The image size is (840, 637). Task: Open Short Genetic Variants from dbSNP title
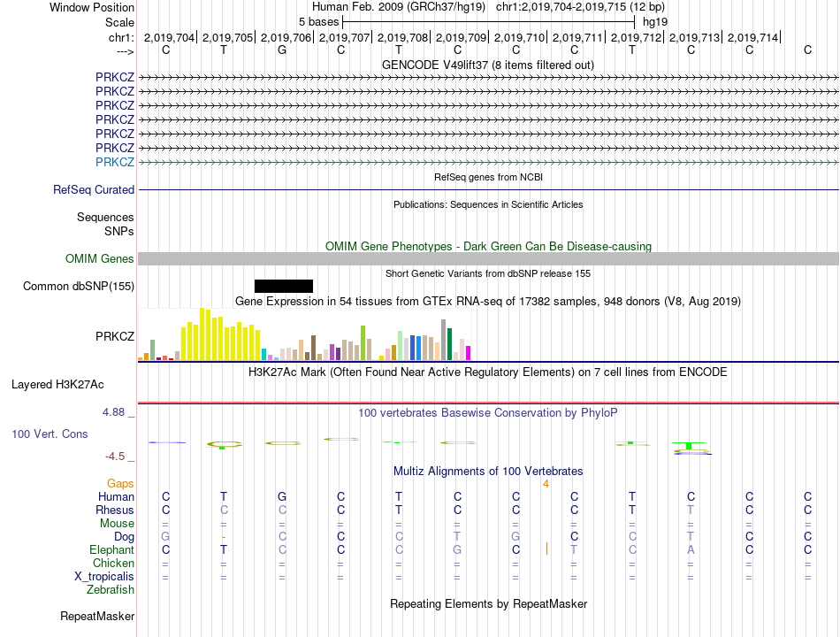[x=488, y=273]
